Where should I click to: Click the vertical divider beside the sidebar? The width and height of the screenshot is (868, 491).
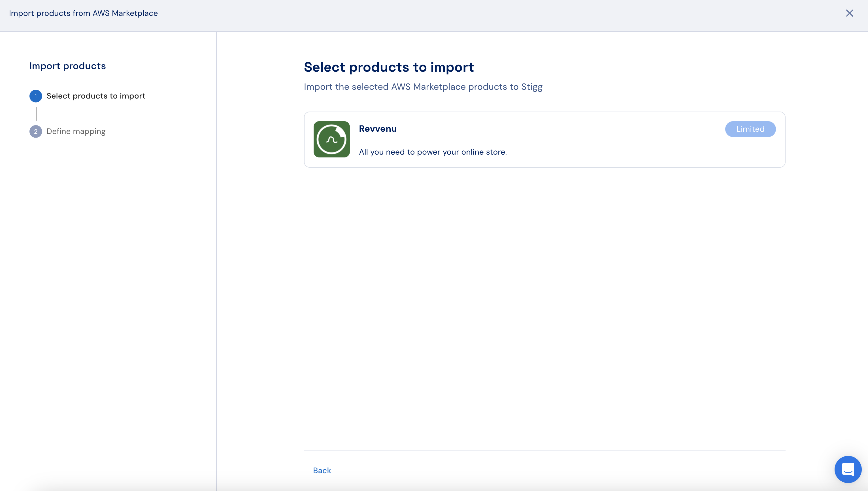216,261
